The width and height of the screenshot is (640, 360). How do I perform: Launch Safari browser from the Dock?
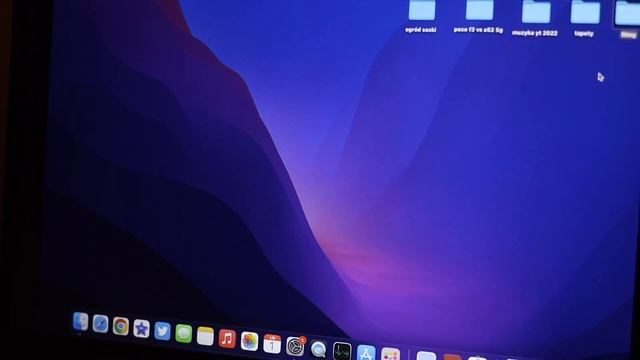point(100,324)
